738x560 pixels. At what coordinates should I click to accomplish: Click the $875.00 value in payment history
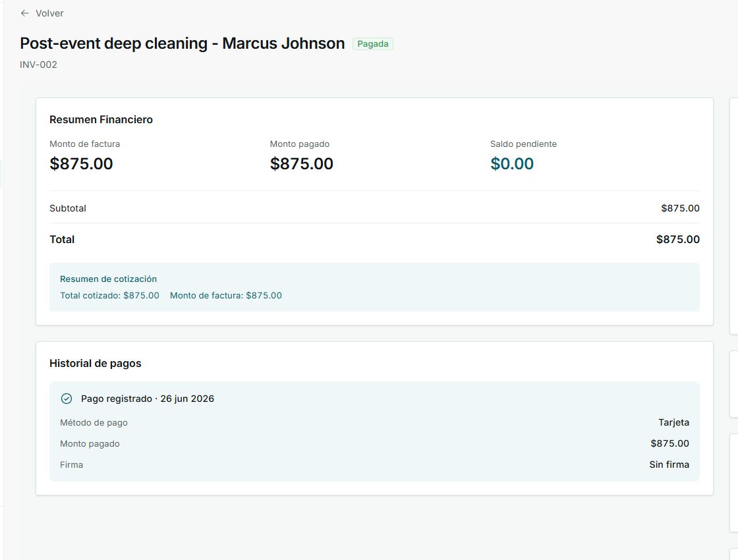[669, 443]
